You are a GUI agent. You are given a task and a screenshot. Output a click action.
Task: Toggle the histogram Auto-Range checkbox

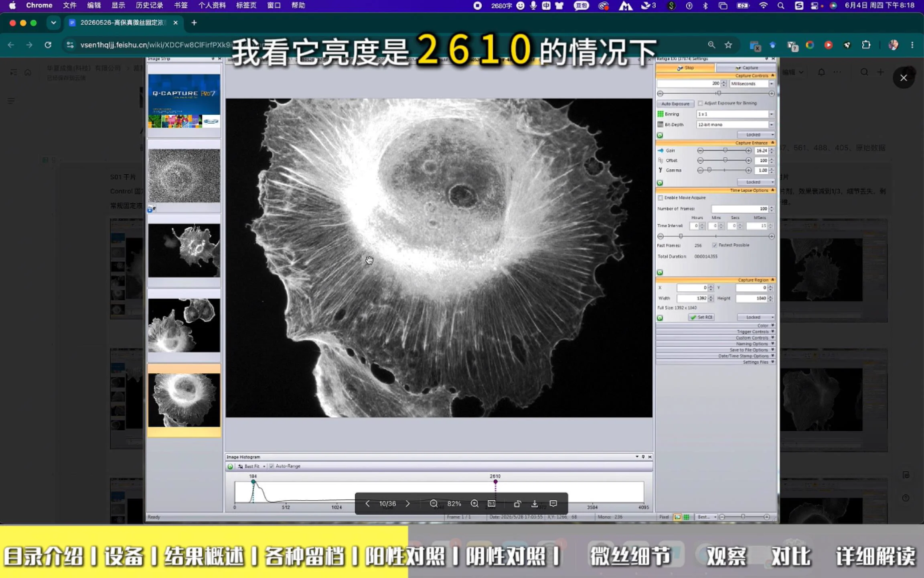pyautogui.click(x=272, y=466)
